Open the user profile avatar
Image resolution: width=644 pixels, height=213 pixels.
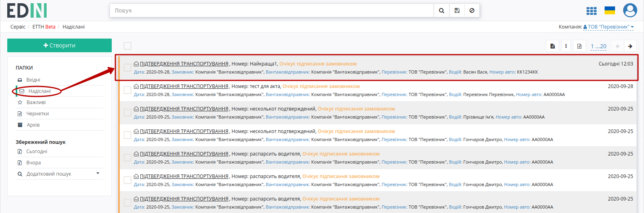coord(630,10)
